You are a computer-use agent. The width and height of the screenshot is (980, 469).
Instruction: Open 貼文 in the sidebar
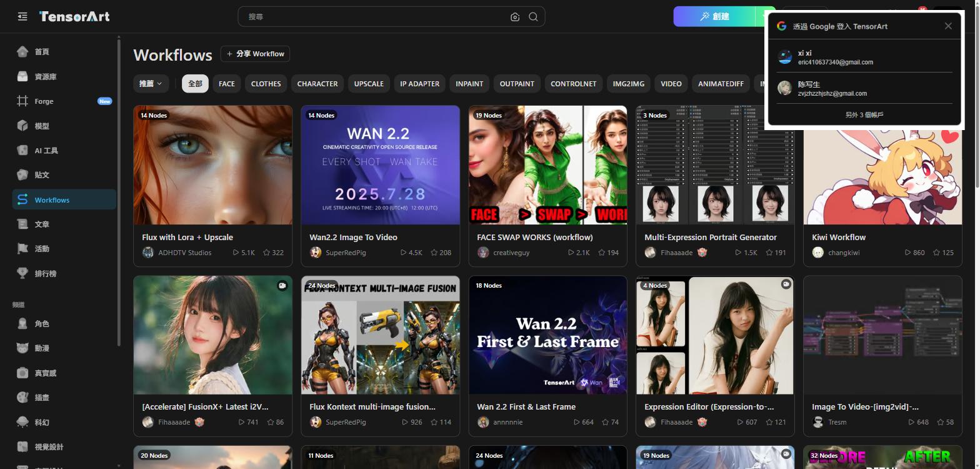64,175
